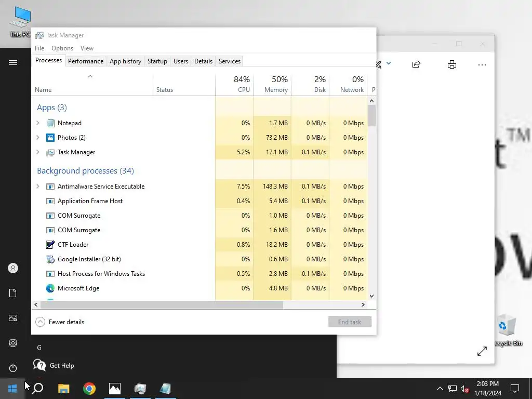532x399 pixels.
Task: Click the Task Manager row icon in Apps
Action: tap(50, 152)
